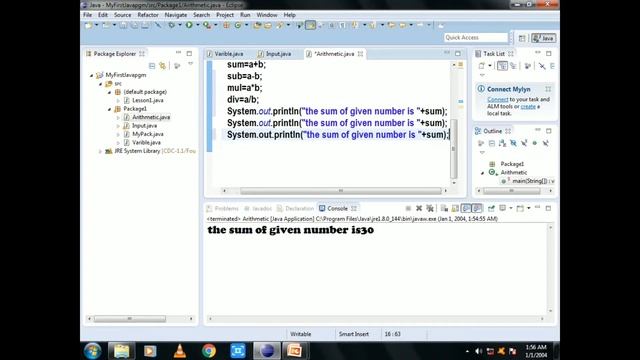Click Collapse All in Package Explorer
Screen dimensions: 640x360
[152, 66]
